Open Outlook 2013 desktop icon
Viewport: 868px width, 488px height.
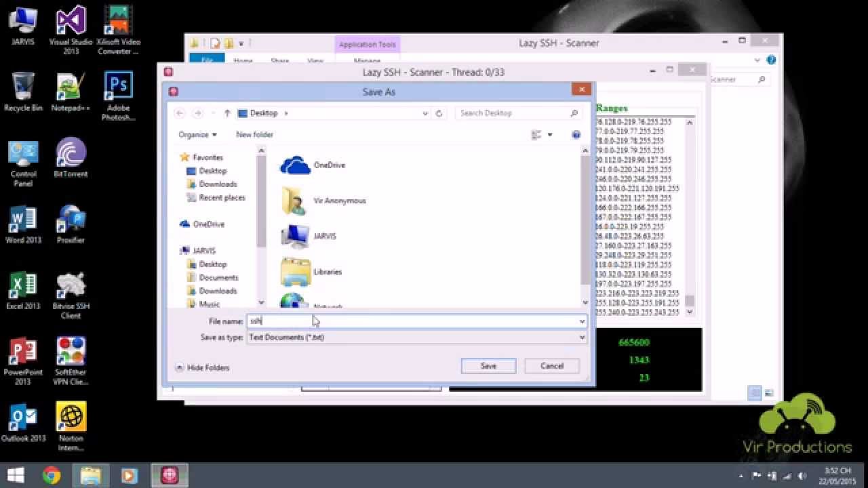23,422
